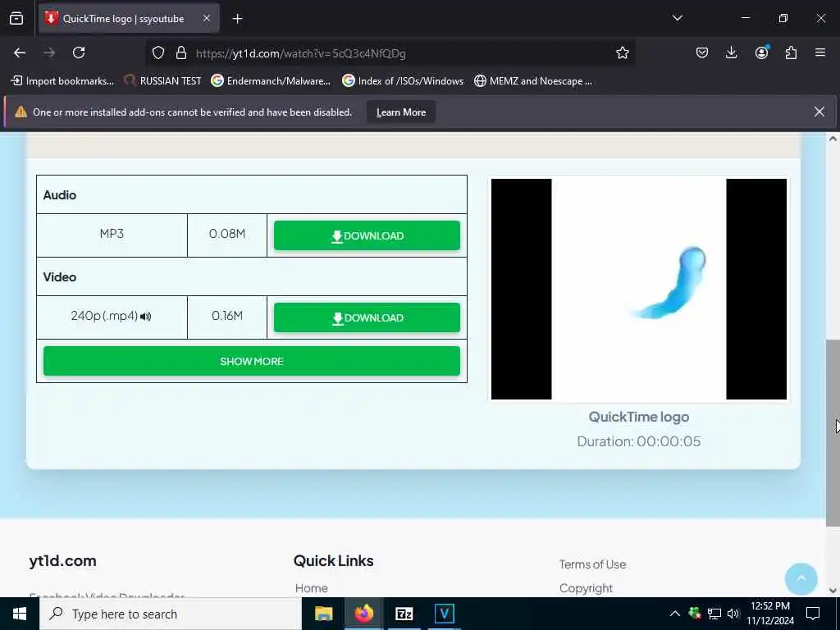The height and width of the screenshot is (630, 840).
Task: Open Firefox tab overview button
Action: pyautogui.click(x=16, y=19)
